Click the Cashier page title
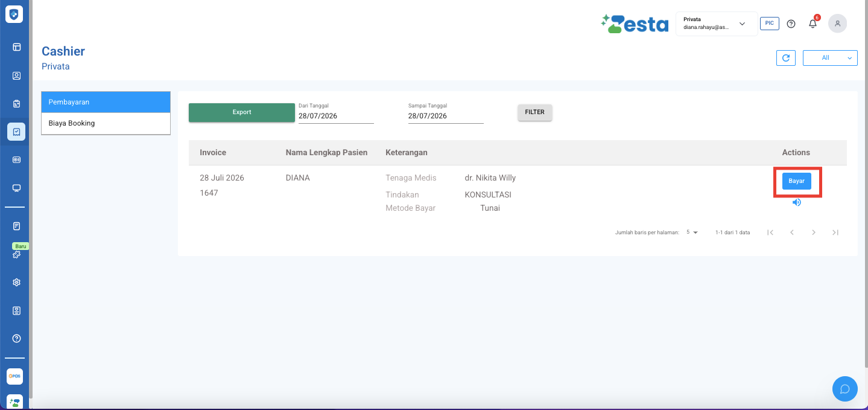This screenshot has height=410, width=868. pyautogui.click(x=63, y=51)
